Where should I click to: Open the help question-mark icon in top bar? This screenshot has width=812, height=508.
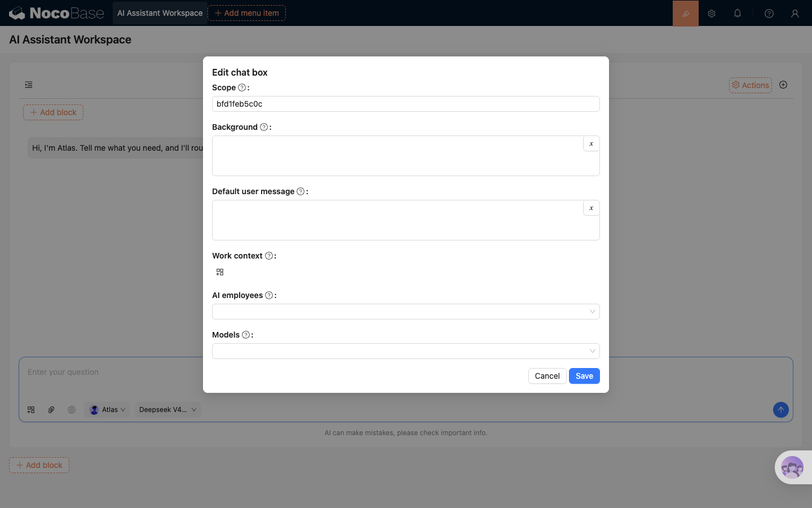click(x=769, y=14)
